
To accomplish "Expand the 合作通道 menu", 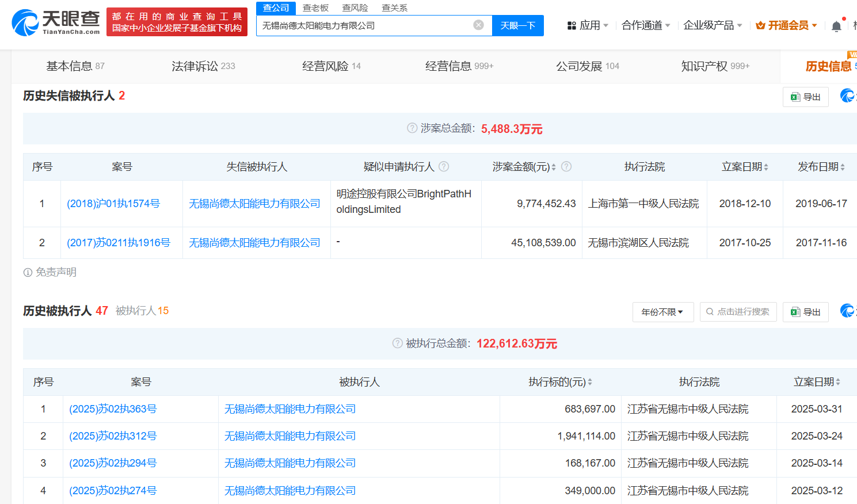I will click(x=646, y=25).
